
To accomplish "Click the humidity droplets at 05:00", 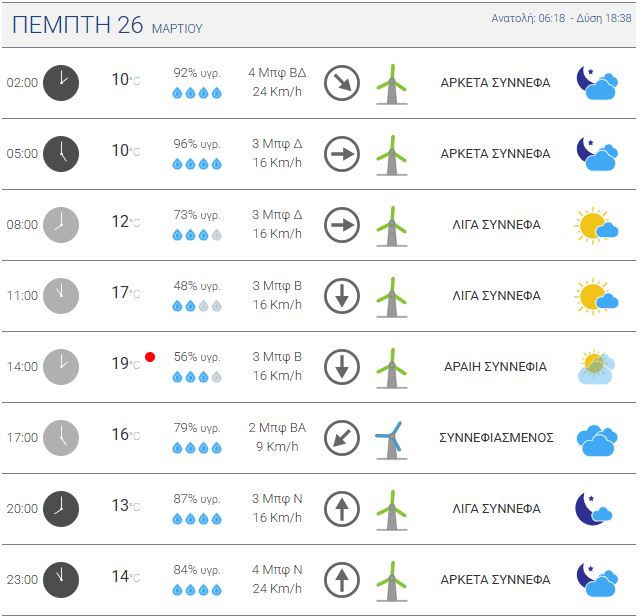I will tap(197, 164).
